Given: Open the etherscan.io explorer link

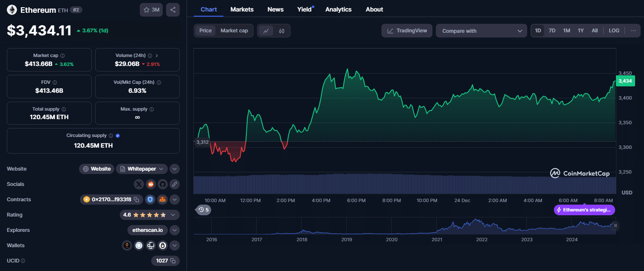Looking at the screenshot, I should click(147, 230).
